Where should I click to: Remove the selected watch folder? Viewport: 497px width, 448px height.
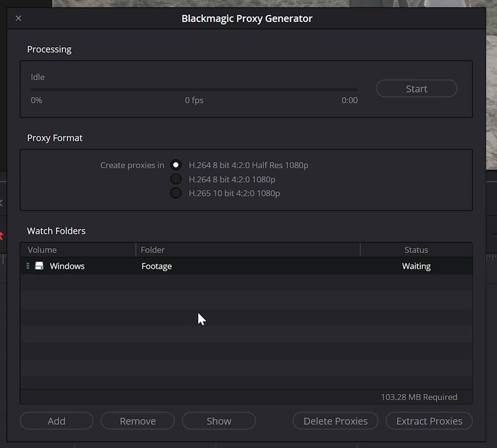(138, 421)
